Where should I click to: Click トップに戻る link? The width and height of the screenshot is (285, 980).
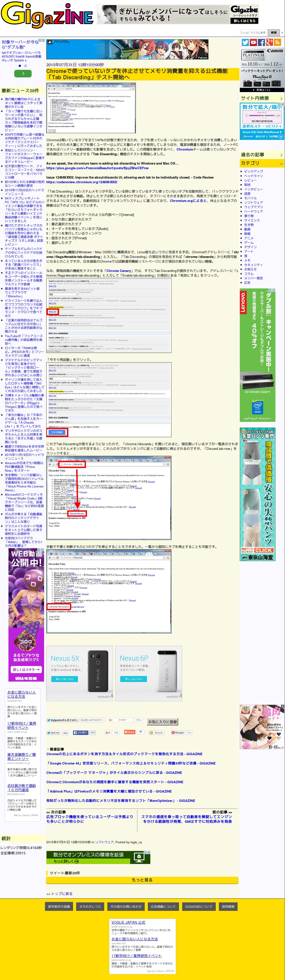point(59,894)
